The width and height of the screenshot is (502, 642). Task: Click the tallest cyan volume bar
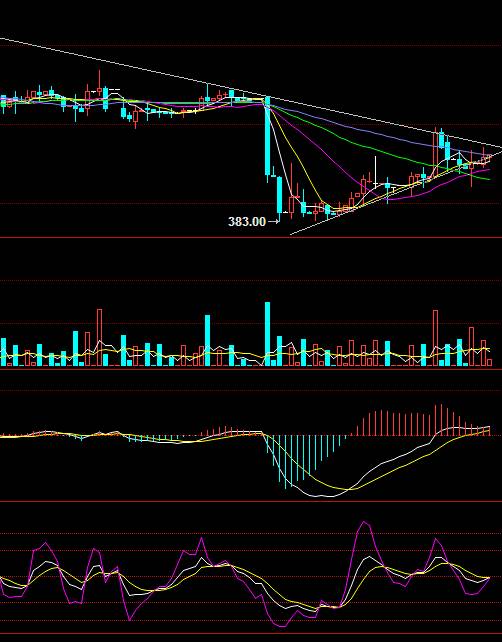click(x=267, y=334)
